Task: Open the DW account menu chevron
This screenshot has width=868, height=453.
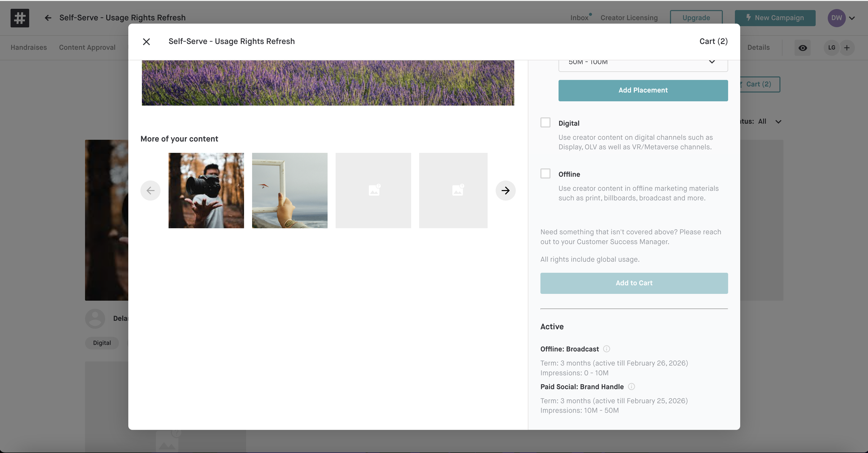Action: [x=852, y=18]
